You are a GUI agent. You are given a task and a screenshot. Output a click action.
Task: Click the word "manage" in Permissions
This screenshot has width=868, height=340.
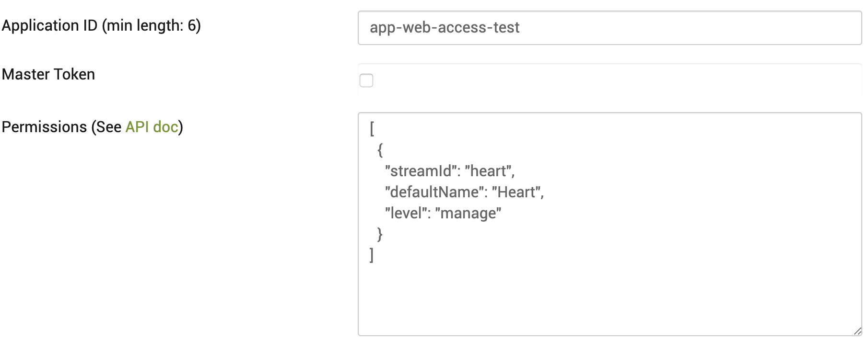468,213
